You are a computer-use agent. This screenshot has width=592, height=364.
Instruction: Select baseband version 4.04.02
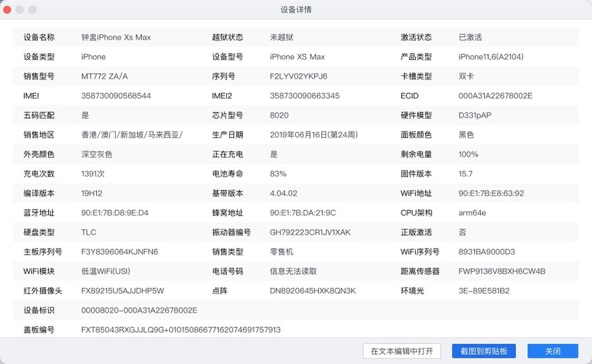coord(283,193)
